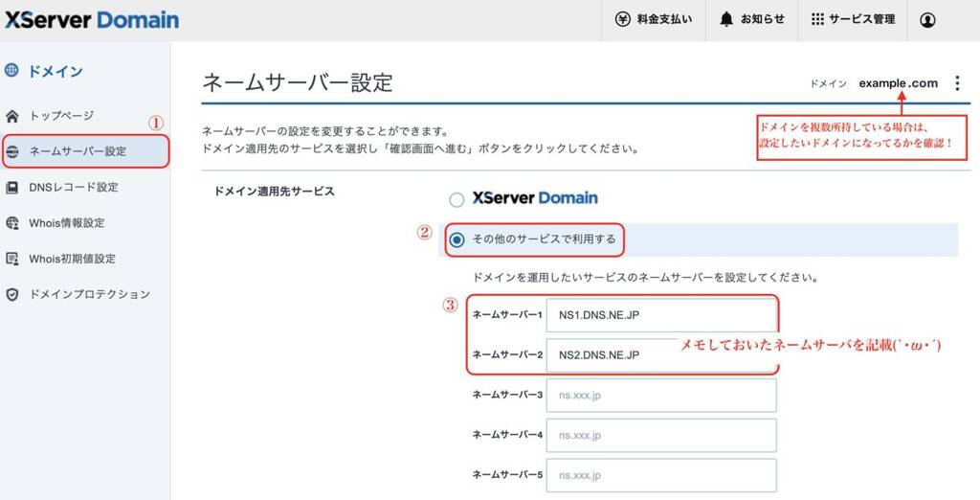Click the service grid icon
The width and height of the screenshot is (980, 500).
click(x=817, y=19)
